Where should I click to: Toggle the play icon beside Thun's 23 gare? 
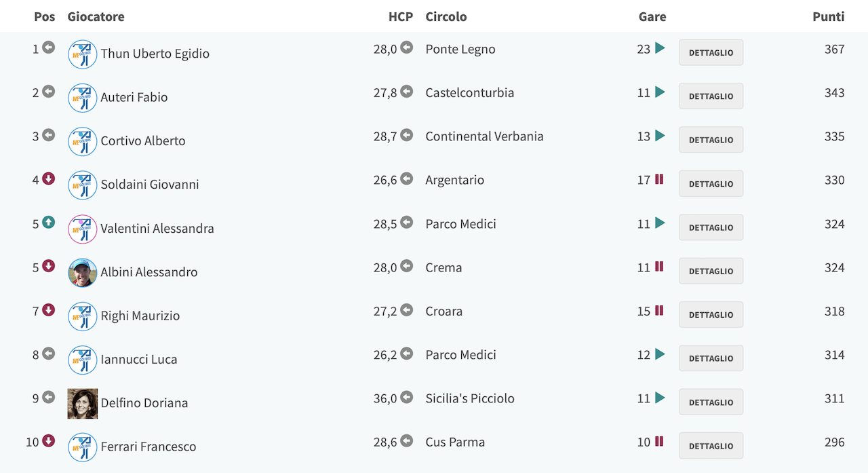coord(660,48)
